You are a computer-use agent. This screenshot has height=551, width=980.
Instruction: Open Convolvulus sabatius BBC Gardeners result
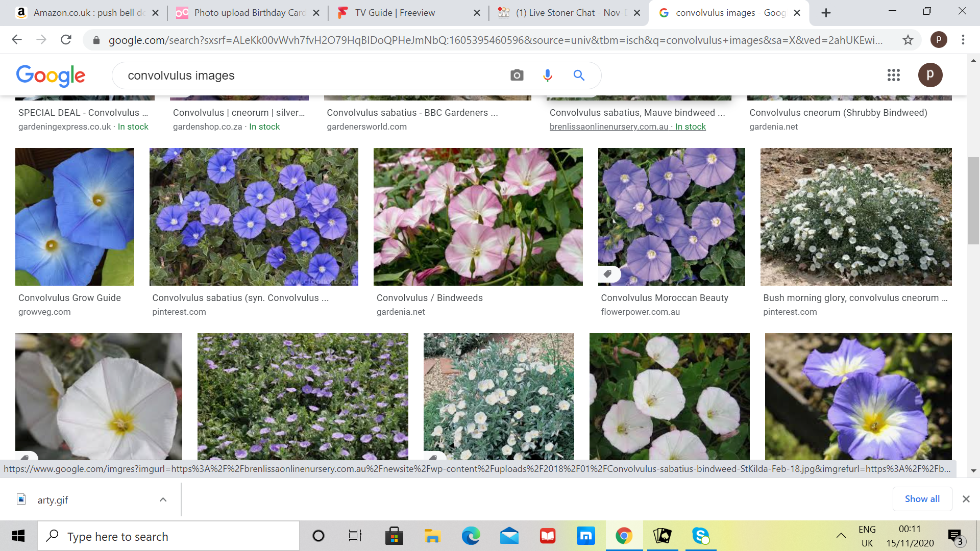[412, 113]
